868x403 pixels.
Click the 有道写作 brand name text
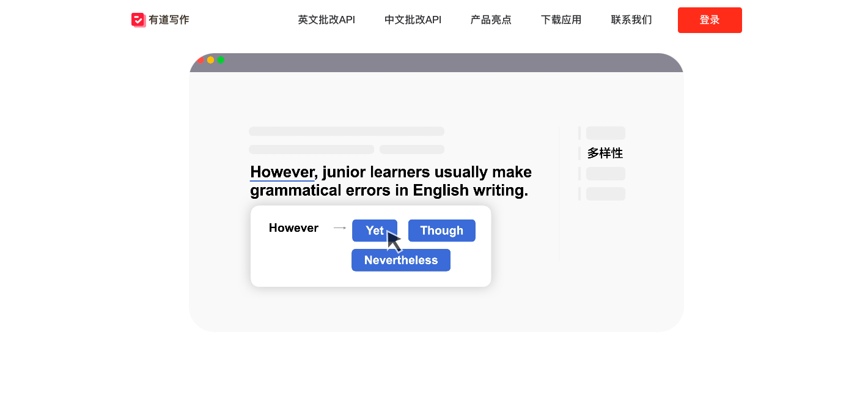tap(169, 20)
